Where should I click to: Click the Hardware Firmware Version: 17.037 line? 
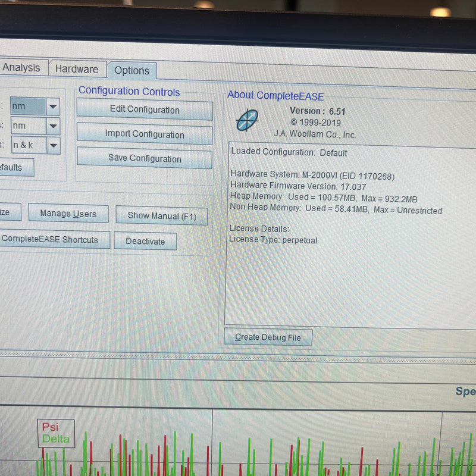click(298, 186)
